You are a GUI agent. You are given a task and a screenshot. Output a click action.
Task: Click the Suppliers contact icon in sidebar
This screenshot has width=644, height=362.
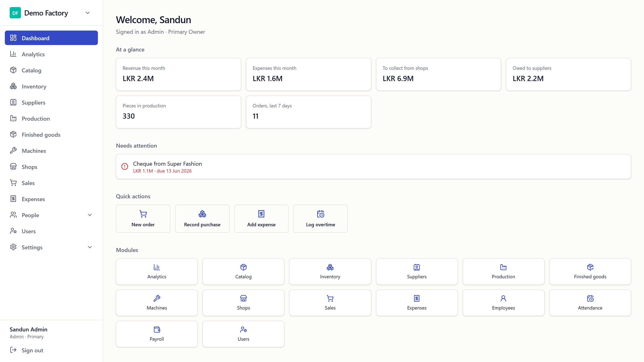point(13,102)
